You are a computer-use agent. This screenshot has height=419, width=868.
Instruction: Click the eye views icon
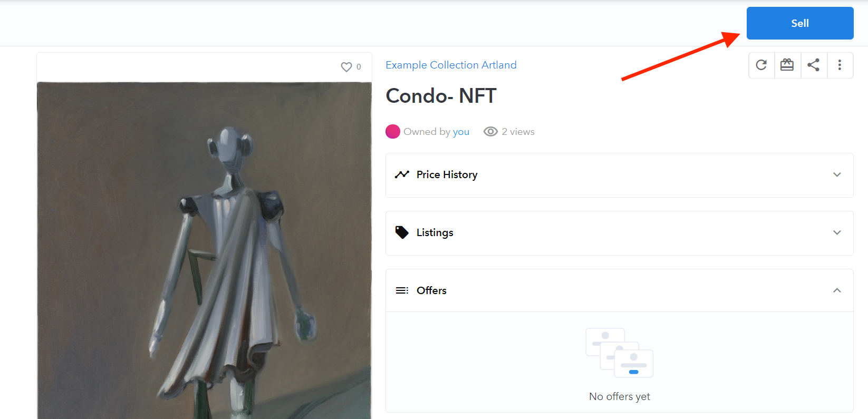click(x=490, y=132)
